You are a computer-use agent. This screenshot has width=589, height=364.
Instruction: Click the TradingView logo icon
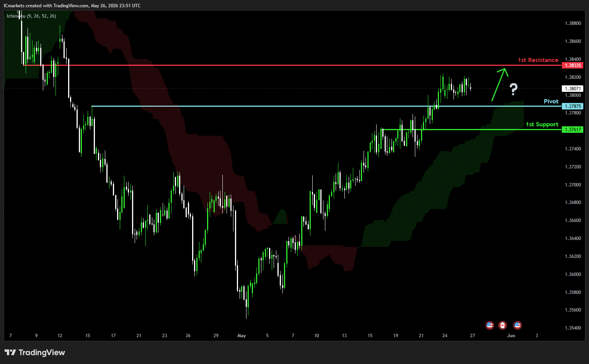[x=10, y=353]
